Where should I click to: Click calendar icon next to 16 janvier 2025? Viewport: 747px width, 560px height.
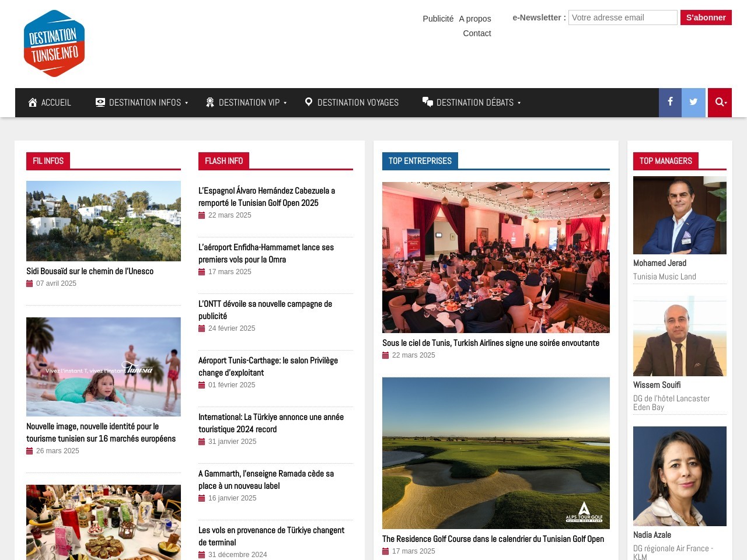click(202, 498)
